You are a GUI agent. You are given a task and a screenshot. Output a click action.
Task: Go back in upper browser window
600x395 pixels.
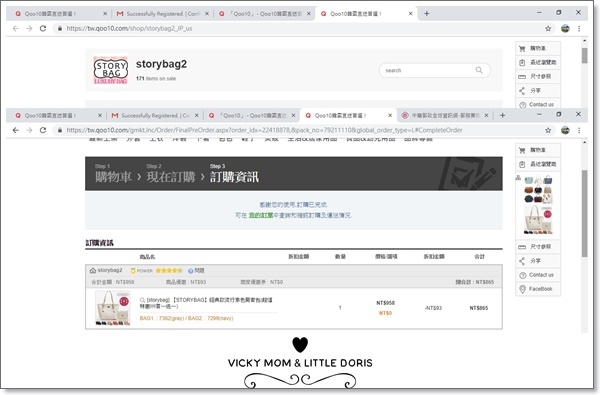click(x=16, y=28)
